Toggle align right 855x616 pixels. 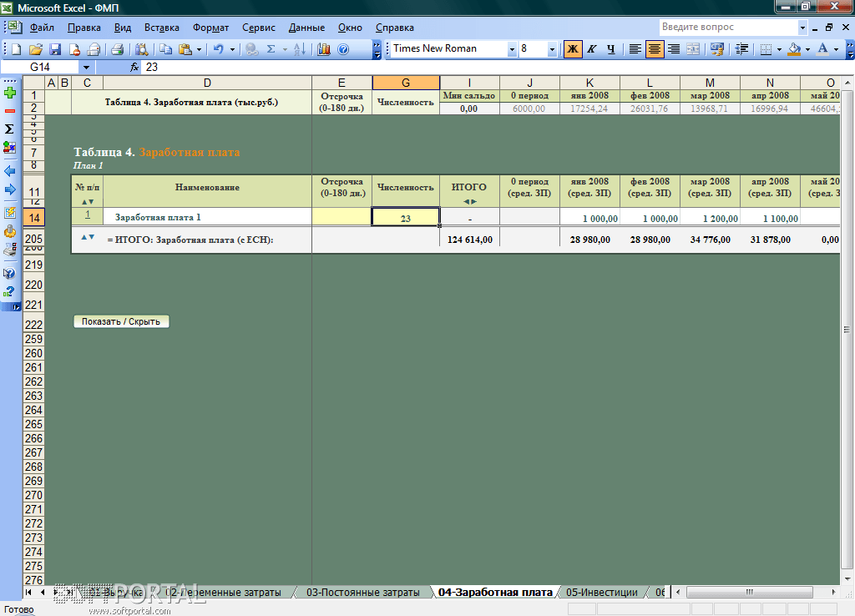[x=674, y=49]
